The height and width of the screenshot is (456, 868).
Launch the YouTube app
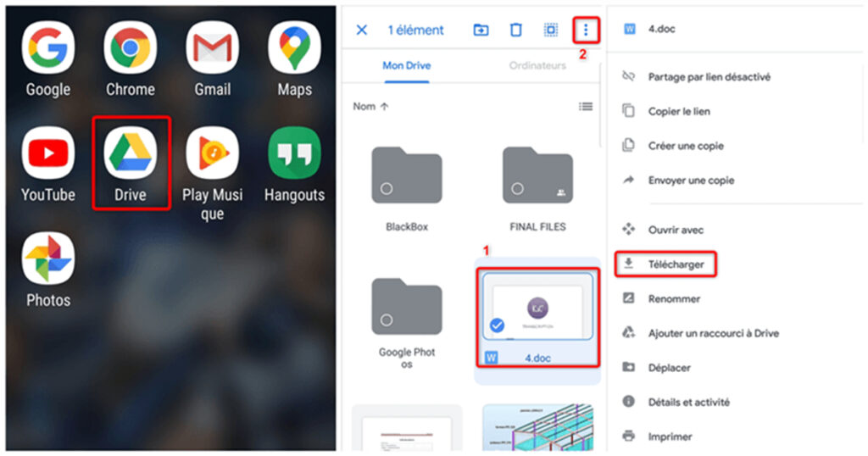[48, 153]
